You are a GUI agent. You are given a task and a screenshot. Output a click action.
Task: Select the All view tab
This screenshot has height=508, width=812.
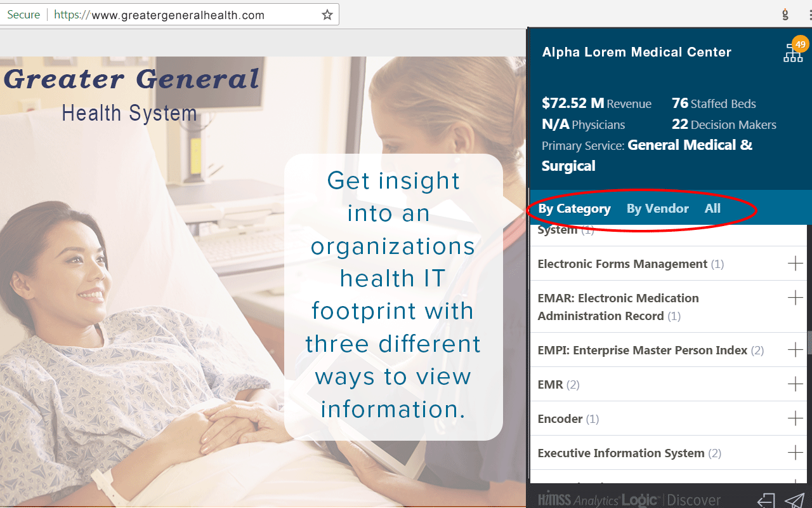(x=712, y=208)
